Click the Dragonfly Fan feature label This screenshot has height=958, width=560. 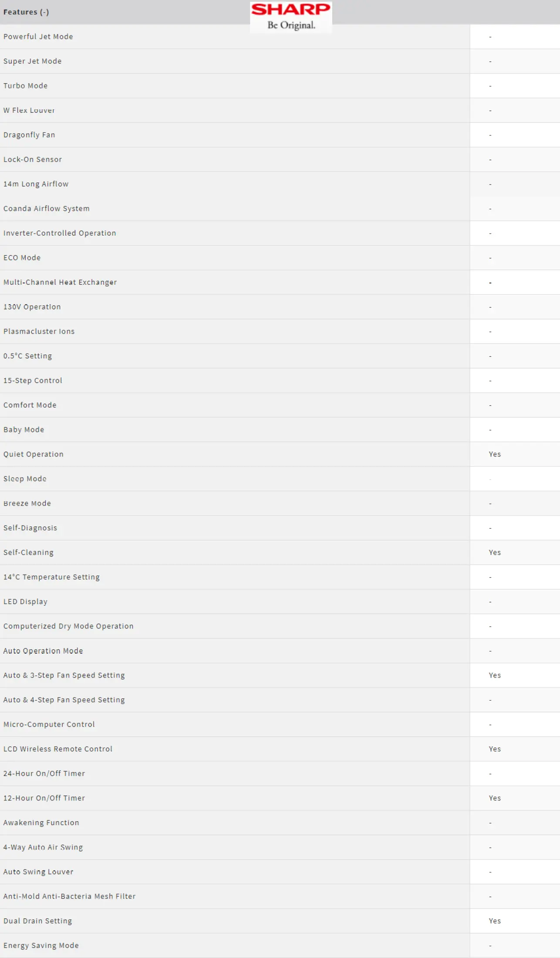29,135
